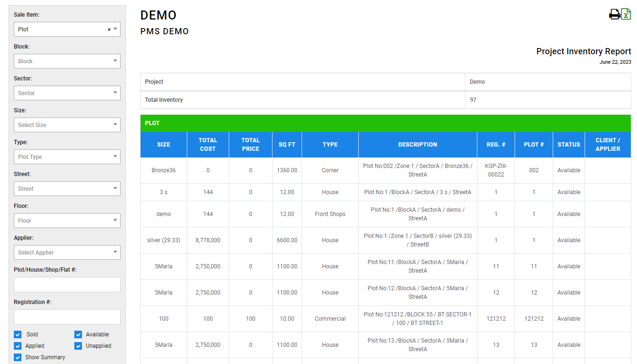Screen dimensions: 637x364
Task: Click the Total Inventory value 97
Action: (473, 100)
